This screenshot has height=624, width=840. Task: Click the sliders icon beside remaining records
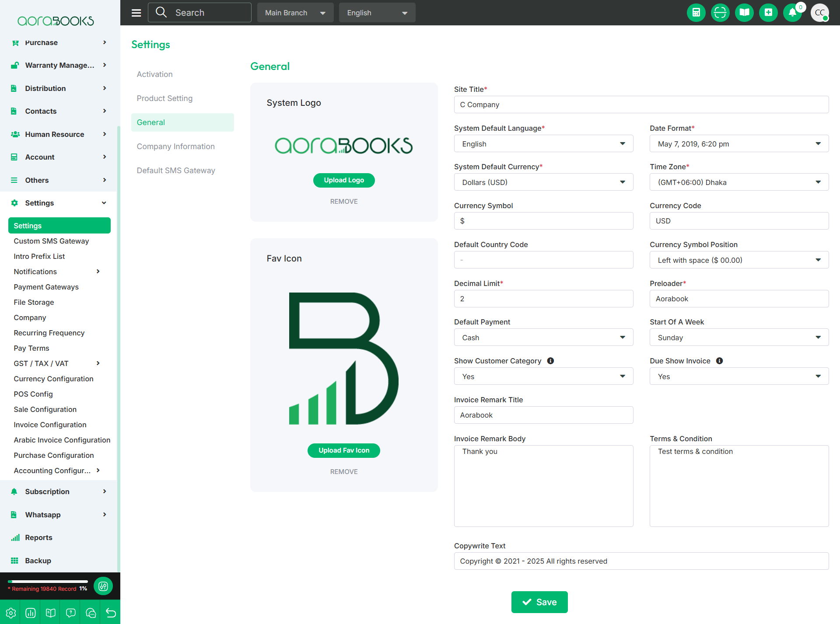point(103,586)
